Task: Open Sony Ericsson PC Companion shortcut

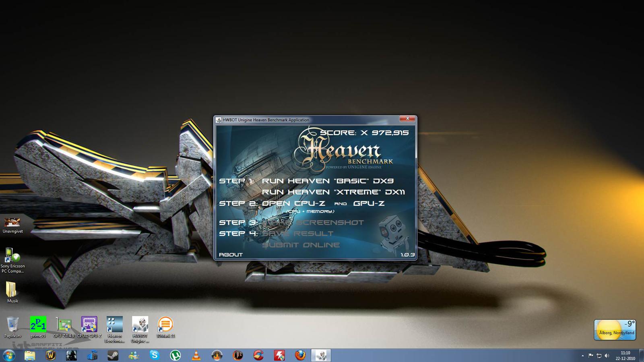Action: coord(12,260)
